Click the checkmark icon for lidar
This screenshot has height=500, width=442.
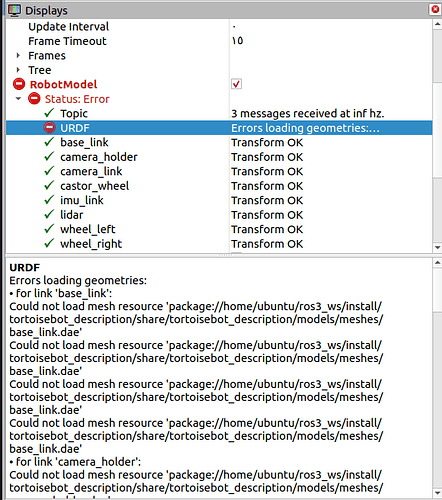[49, 214]
